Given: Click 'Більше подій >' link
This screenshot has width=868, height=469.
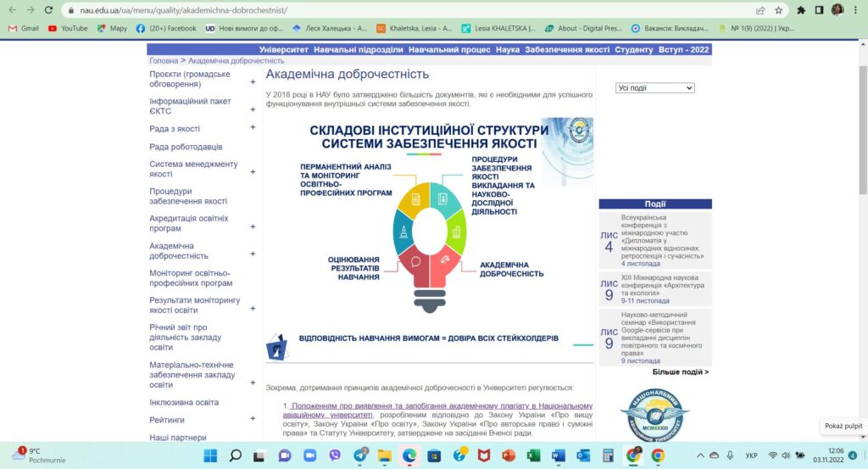Looking at the screenshot, I should (680, 371).
